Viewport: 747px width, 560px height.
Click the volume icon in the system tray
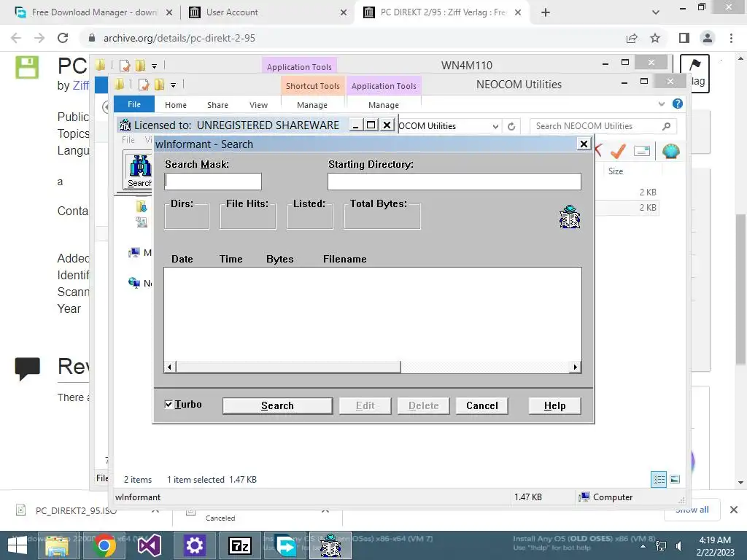click(679, 546)
